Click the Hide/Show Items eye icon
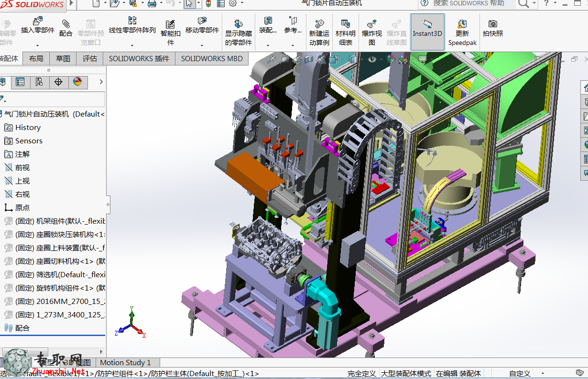This screenshot has width=588, height=379. pyautogui.click(x=372, y=59)
